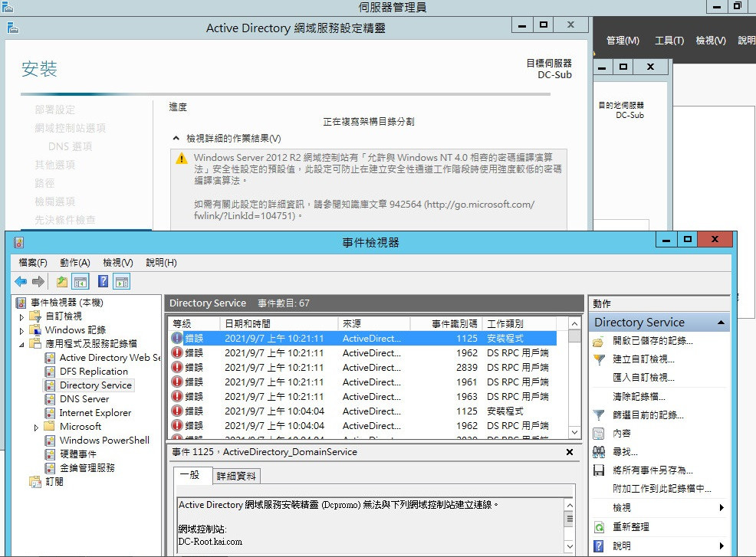Collapse 檢視詳細的作業結果 section in wizard
Screen dimensions: 756x557
pyautogui.click(x=176, y=138)
